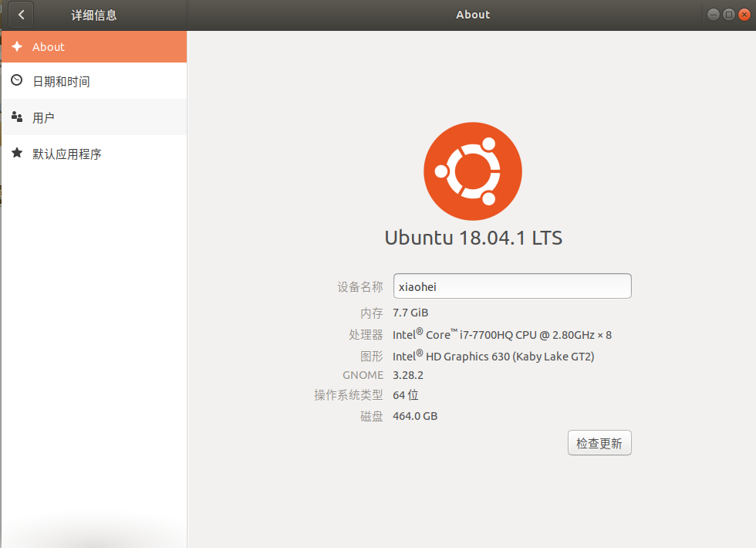Click the 图形 label
756x548 pixels.
372,357
